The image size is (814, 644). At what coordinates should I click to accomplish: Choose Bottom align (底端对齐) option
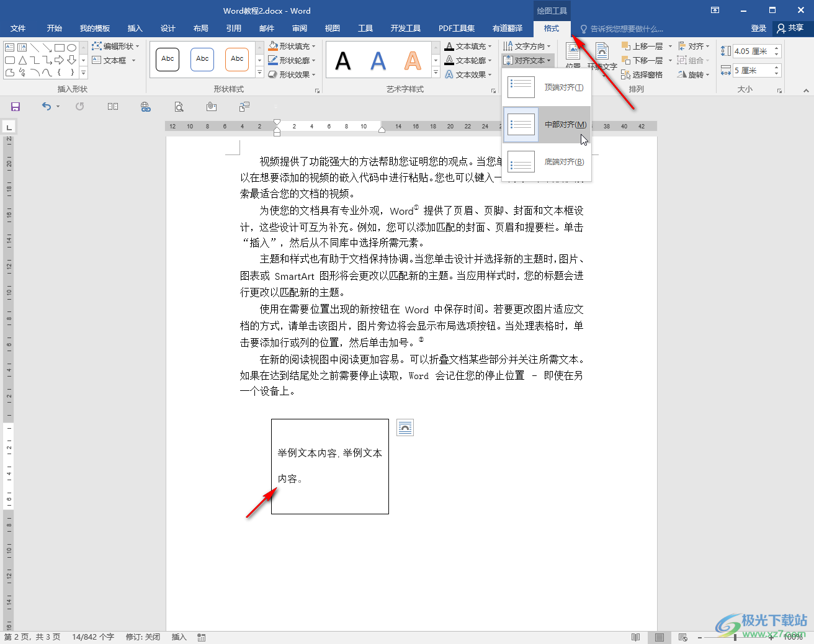[547, 162]
